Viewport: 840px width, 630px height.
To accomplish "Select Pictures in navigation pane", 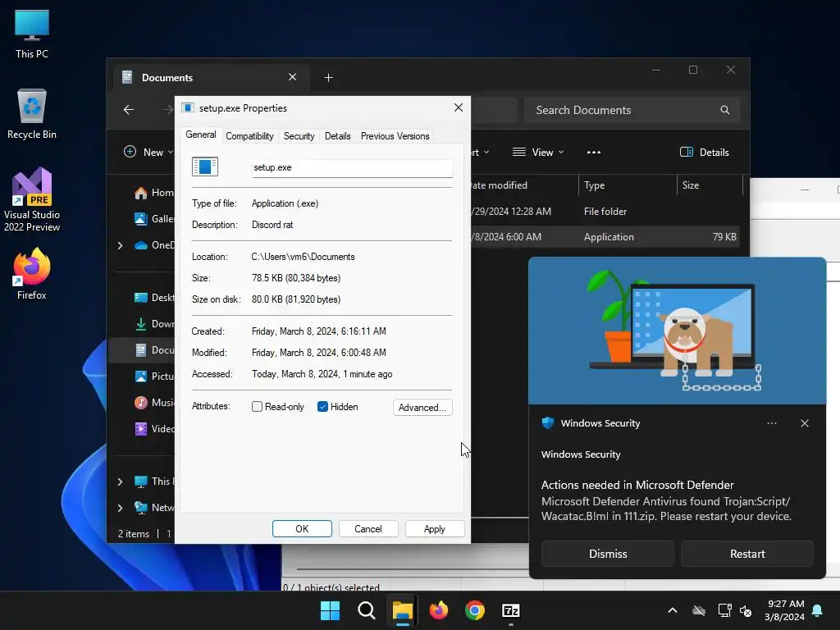I will [x=153, y=376].
